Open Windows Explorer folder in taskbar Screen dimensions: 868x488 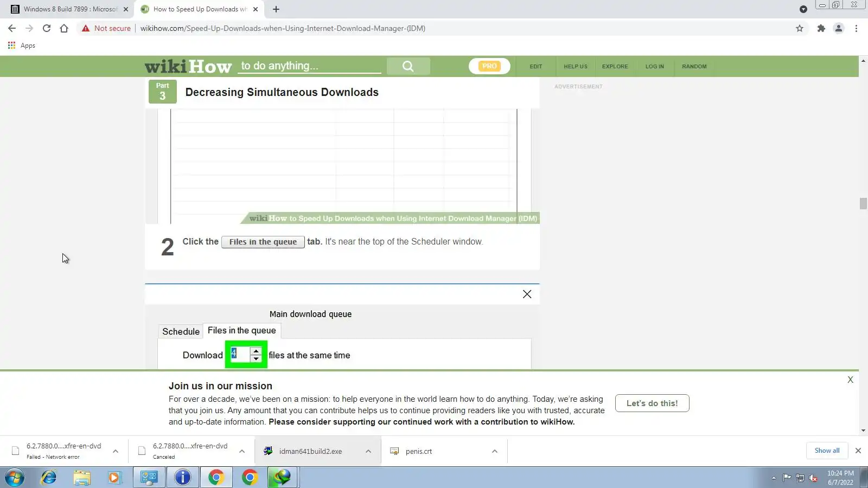(82, 478)
